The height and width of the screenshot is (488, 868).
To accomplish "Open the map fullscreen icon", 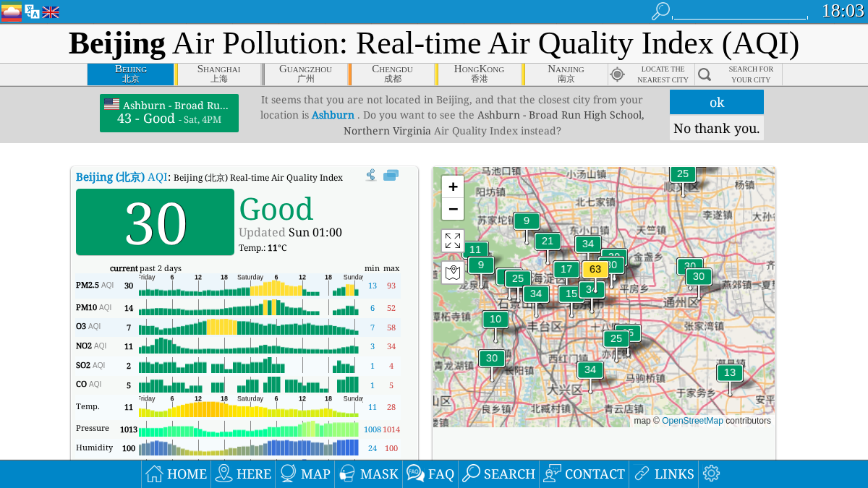I will click(453, 241).
